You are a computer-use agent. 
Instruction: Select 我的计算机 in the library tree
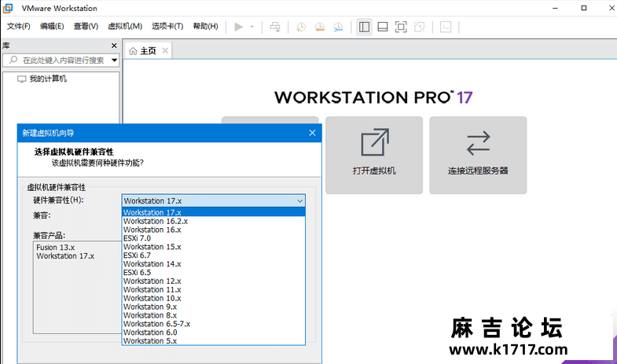(48, 79)
